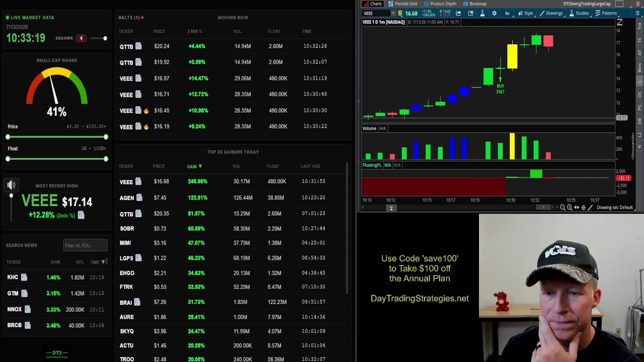Open news icon for VEEE $16.97 row
This screenshot has width=644, height=362.
(138, 78)
